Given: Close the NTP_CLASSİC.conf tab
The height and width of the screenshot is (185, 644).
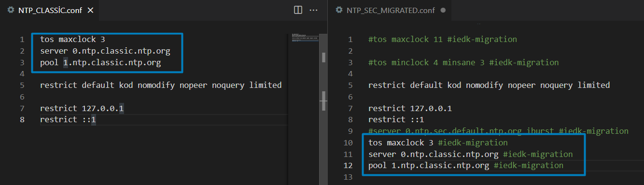Looking at the screenshot, I should click(90, 10).
